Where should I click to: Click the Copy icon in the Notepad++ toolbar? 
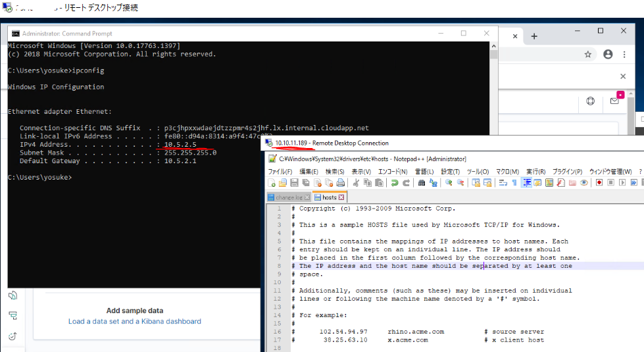coord(368,183)
